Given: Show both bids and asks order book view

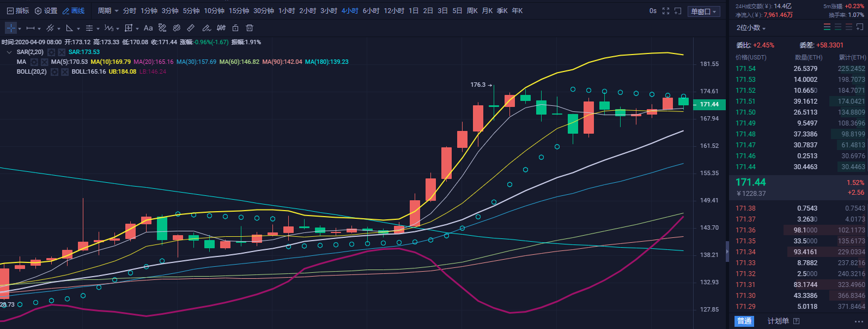Looking at the screenshot, I should 828,27.
